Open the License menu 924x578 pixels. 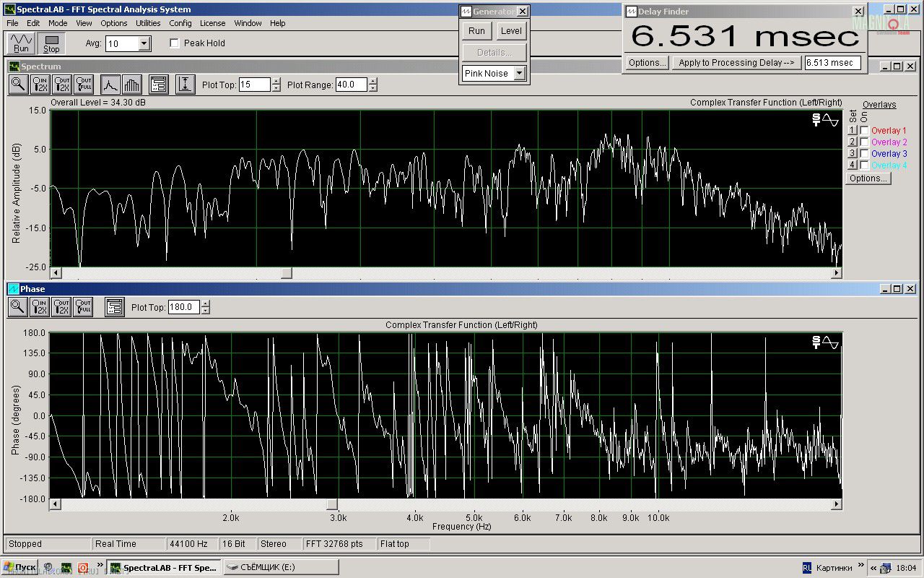(x=212, y=23)
